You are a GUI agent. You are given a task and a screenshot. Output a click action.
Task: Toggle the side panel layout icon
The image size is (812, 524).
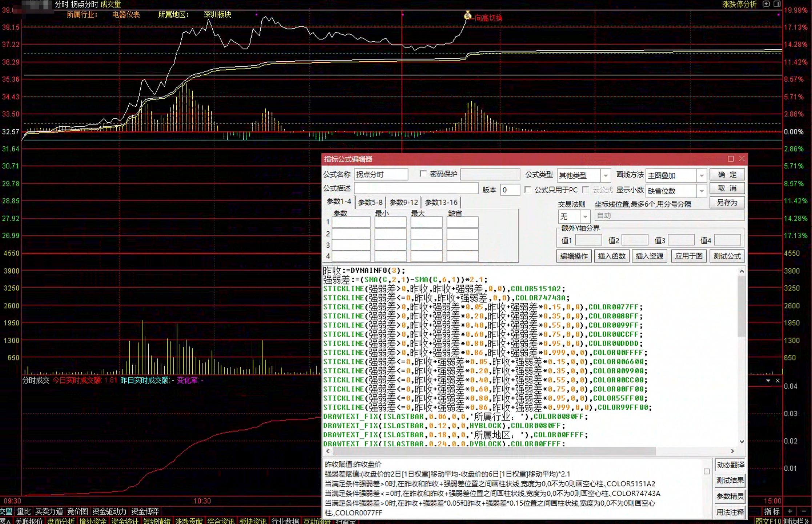[777, 4]
